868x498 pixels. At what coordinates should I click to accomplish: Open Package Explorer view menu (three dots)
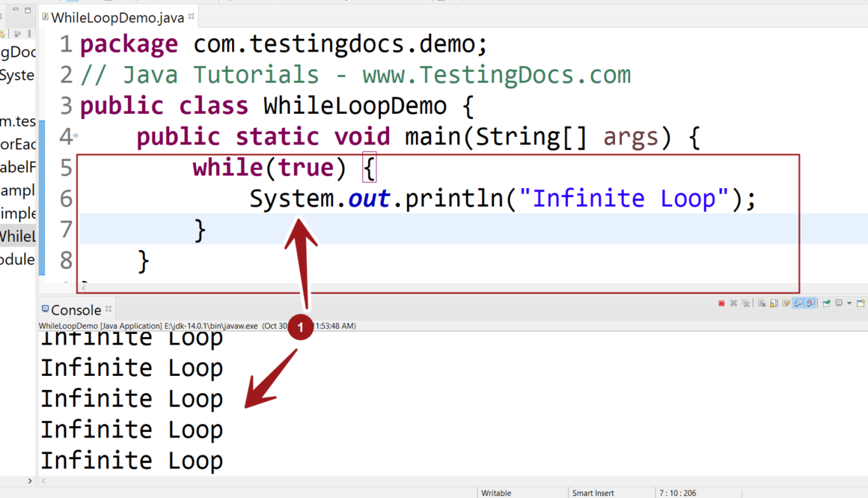tap(30, 34)
